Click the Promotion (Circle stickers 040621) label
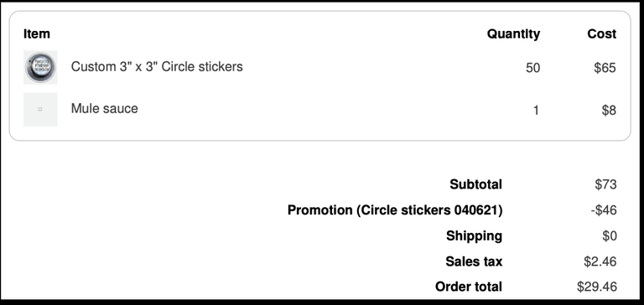 395,210
